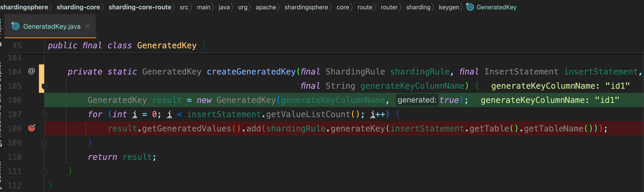Viewport: 644px width, 192px height.
Task: Click the class icon beside the GeneratedKey breadcrumb
Action: (470, 7)
